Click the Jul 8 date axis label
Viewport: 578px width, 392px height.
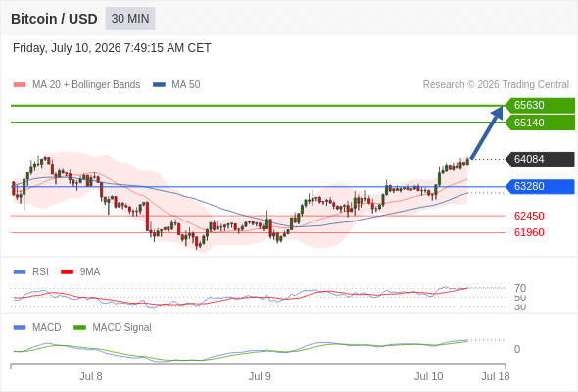pos(91,376)
